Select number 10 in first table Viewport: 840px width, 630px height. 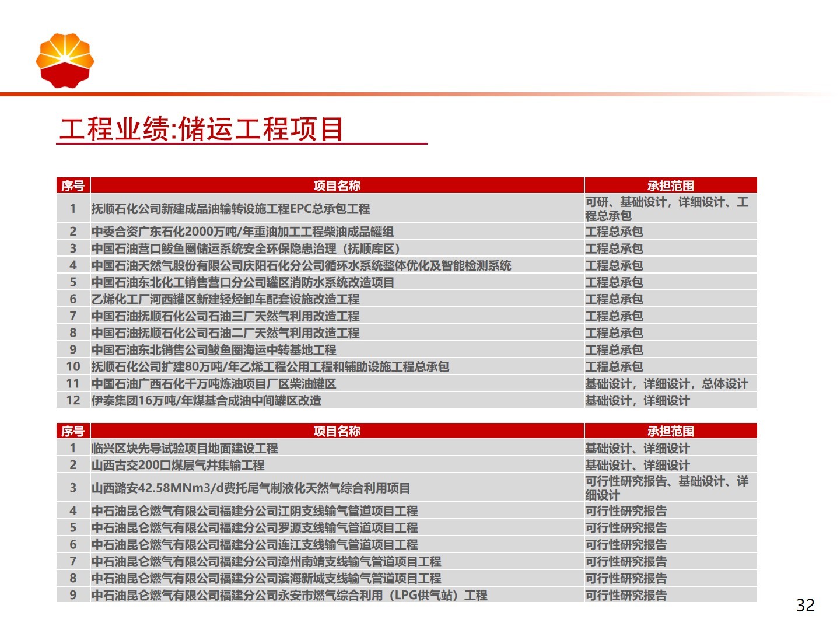[73, 367]
